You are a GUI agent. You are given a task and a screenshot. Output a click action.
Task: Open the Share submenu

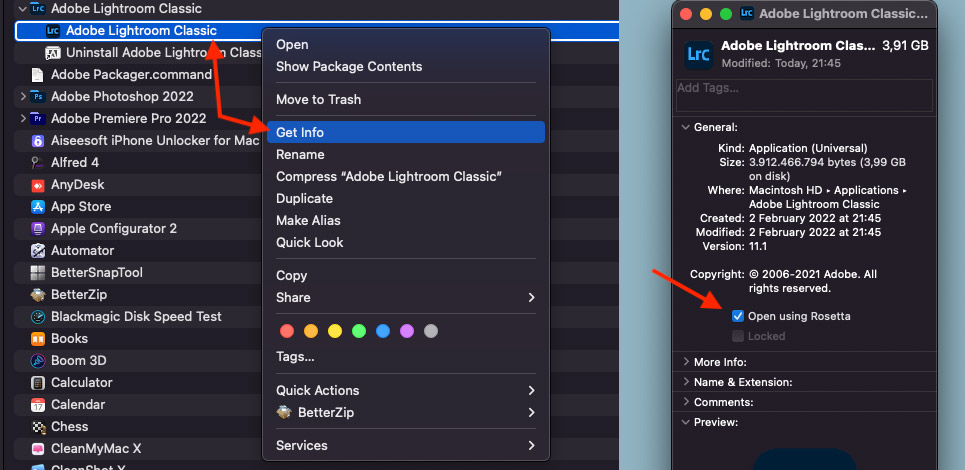[406, 298]
